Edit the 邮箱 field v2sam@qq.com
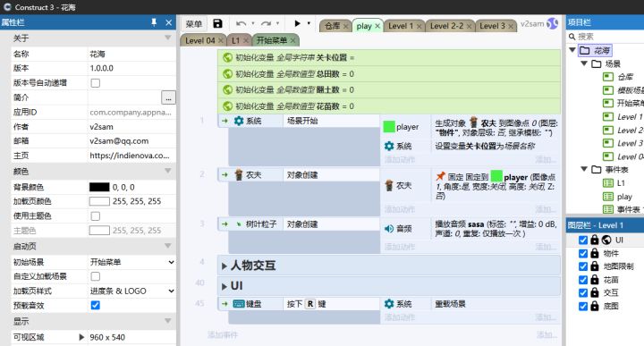The height and width of the screenshot is (346, 644). pos(131,141)
